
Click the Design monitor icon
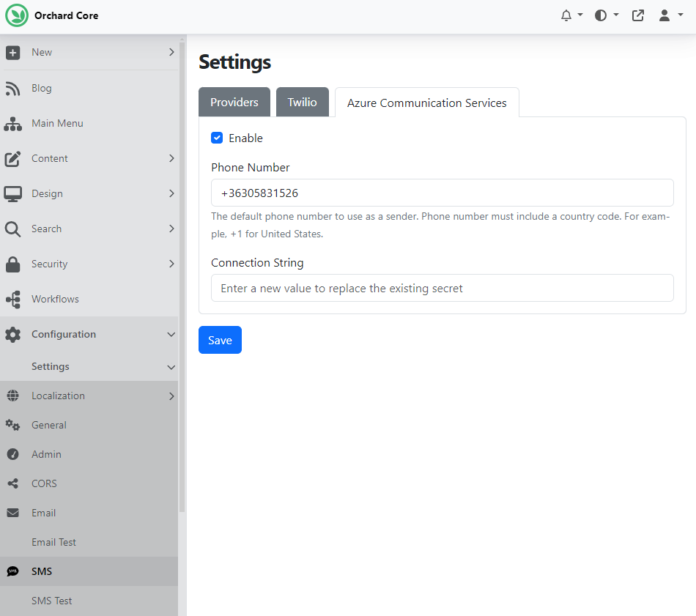point(13,194)
